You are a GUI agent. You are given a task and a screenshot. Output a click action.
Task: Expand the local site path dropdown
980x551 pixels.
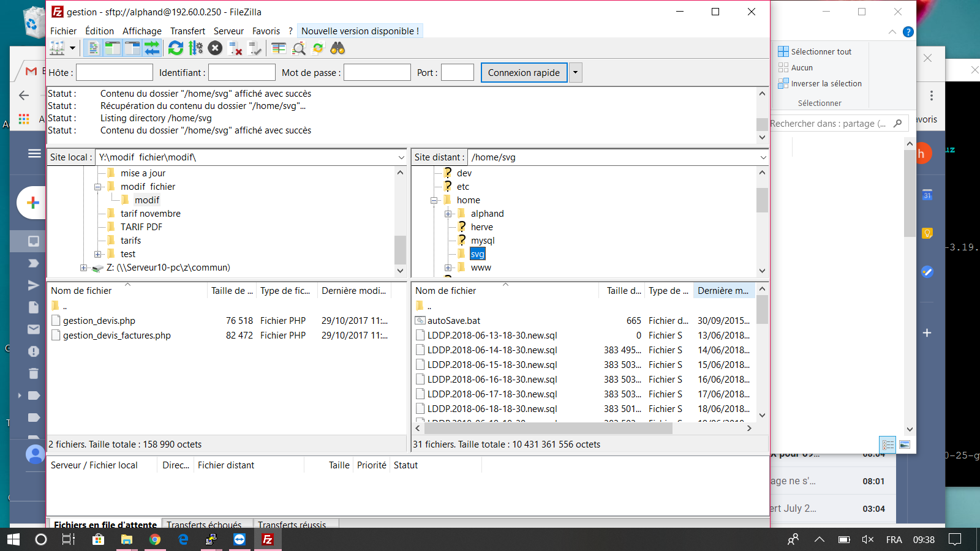click(401, 157)
